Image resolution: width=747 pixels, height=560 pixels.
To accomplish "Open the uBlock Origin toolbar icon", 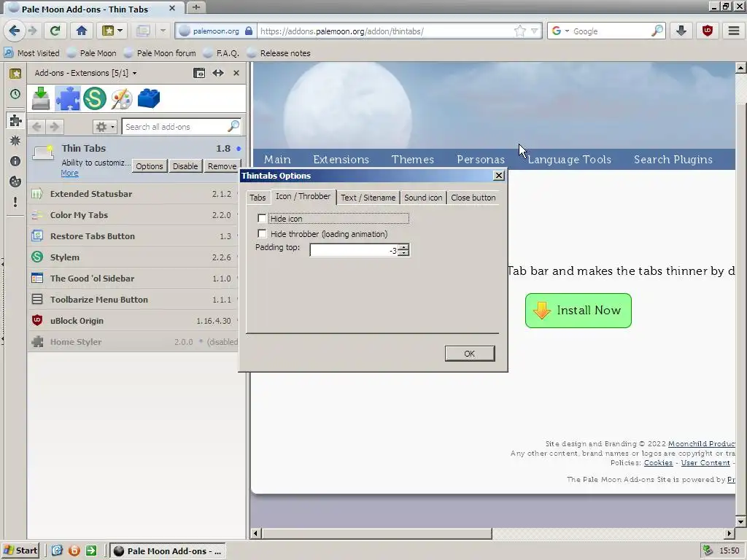I will (708, 31).
